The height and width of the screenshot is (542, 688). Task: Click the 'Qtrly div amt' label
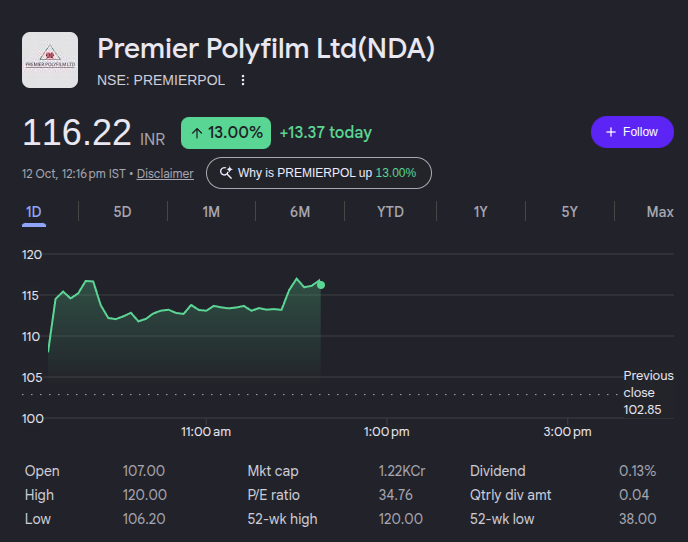point(511,495)
